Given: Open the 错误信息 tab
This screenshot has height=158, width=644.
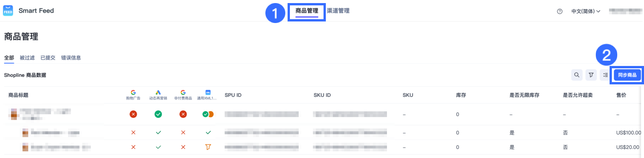Looking at the screenshot, I should (71, 58).
